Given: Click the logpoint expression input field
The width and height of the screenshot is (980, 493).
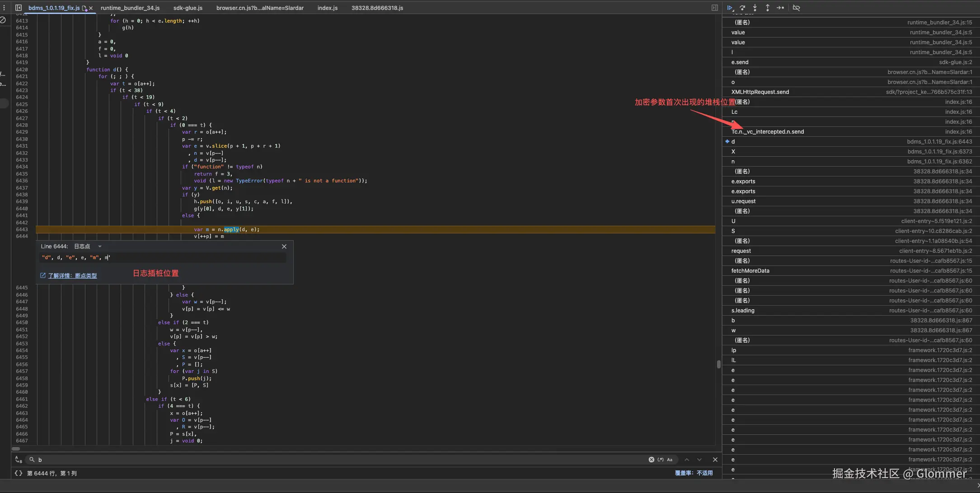Looking at the screenshot, I should tap(163, 258).
